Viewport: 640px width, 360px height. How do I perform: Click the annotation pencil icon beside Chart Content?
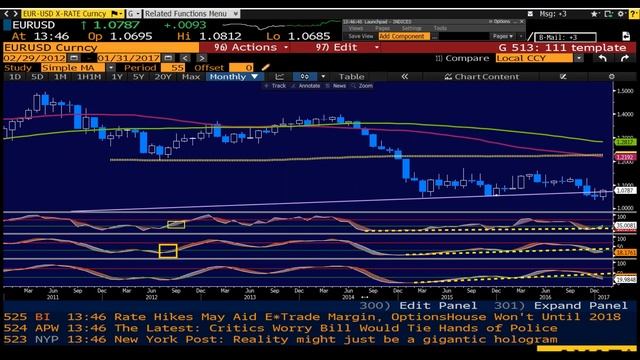tap(563, 77)
